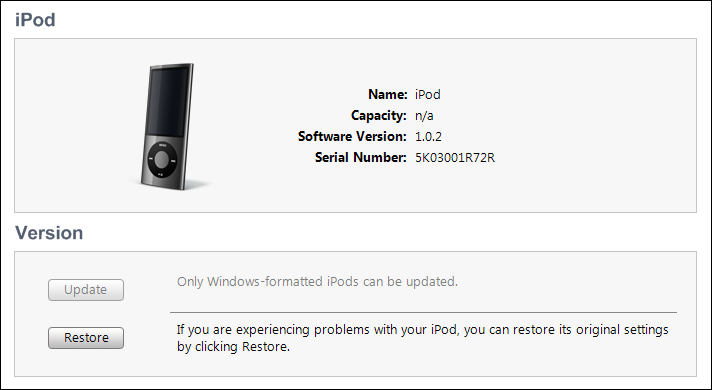Click the grayed-out Update button
This screenshot has width=712, height=390.
pos(86,290)
